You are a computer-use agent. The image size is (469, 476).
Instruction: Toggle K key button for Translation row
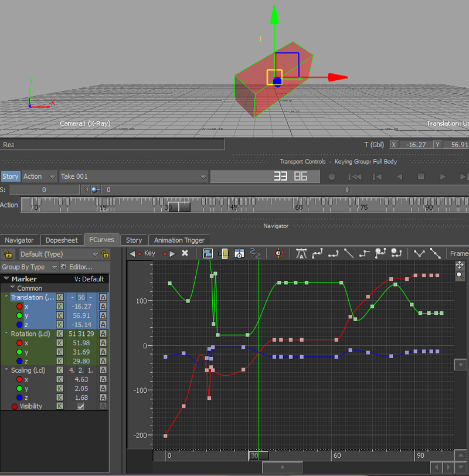(x=60, y=297)
